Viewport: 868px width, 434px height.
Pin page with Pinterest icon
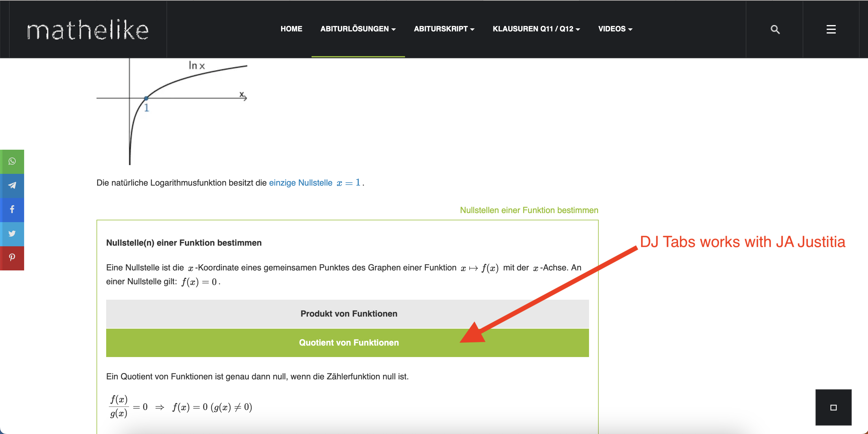(12, 258)
